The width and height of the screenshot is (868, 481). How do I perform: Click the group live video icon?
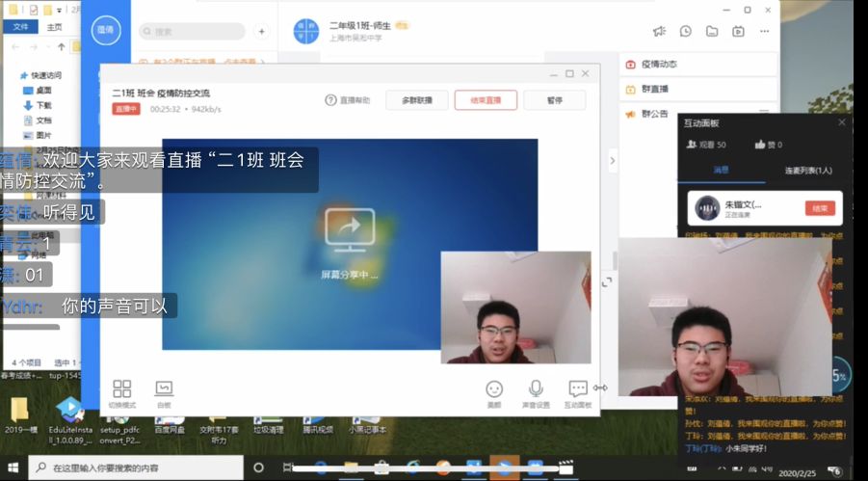coord(738,31)
